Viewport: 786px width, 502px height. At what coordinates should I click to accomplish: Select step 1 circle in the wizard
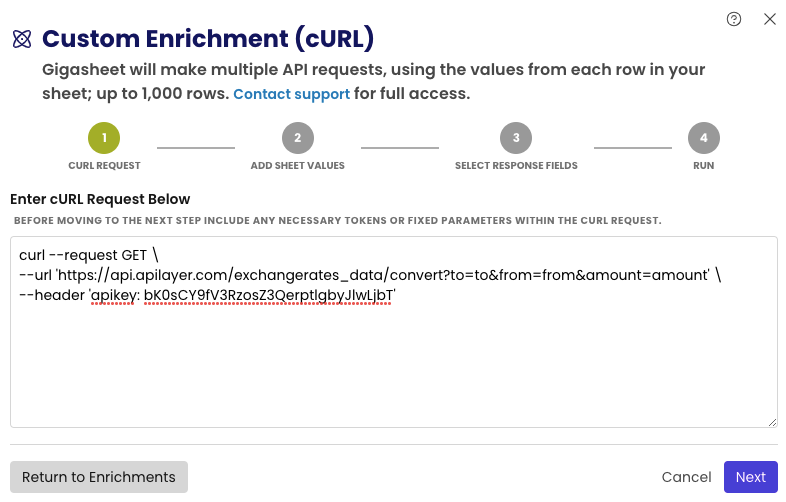point(104,138)
